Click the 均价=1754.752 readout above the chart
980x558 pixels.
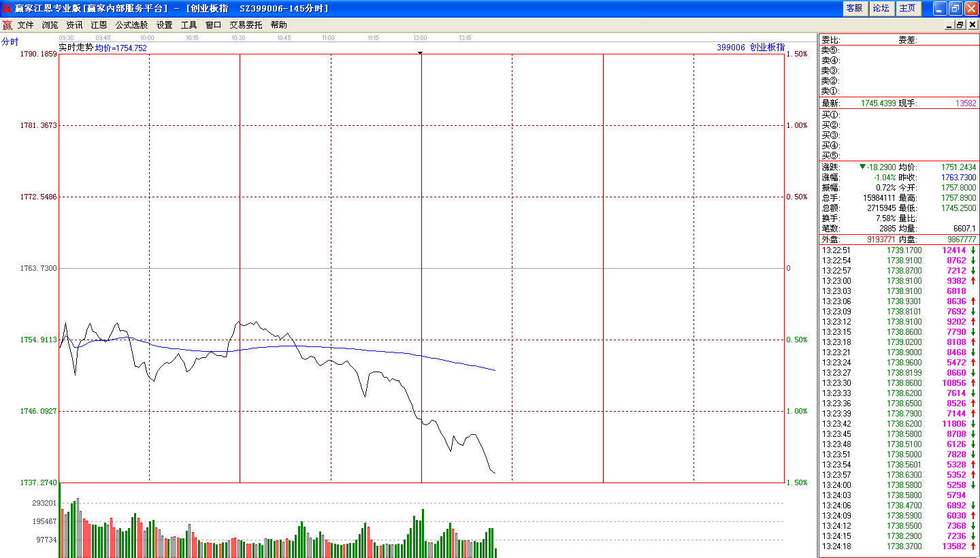121,48
